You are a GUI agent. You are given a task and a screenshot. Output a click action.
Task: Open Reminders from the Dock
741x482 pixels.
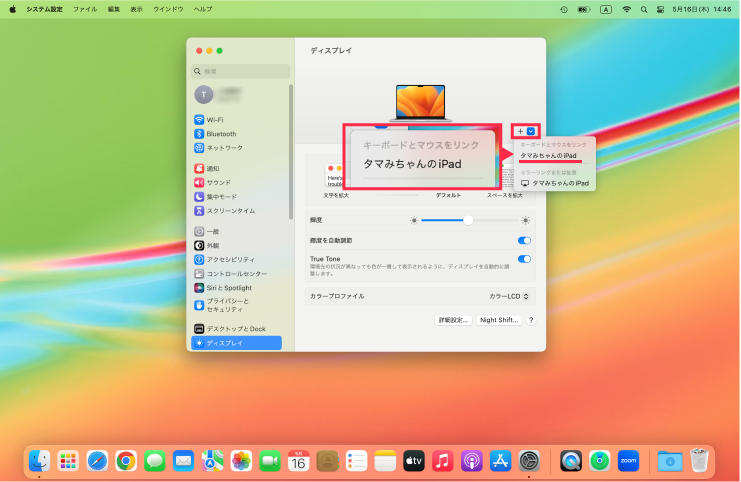coord(356,461)
